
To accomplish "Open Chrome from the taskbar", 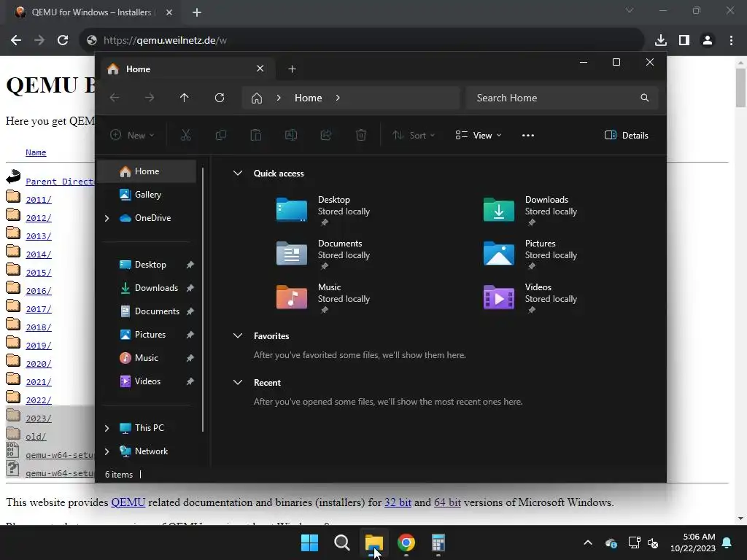I will tap(406, 542).
